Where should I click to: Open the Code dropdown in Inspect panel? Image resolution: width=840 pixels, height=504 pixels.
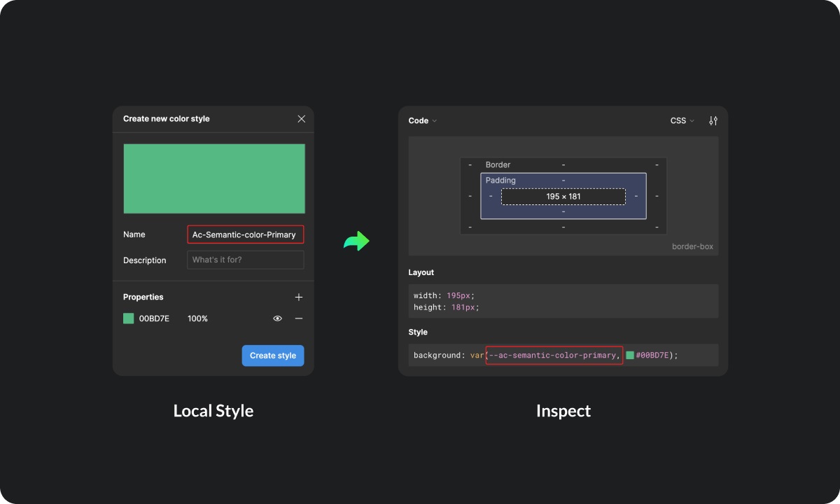pos(423,120)
